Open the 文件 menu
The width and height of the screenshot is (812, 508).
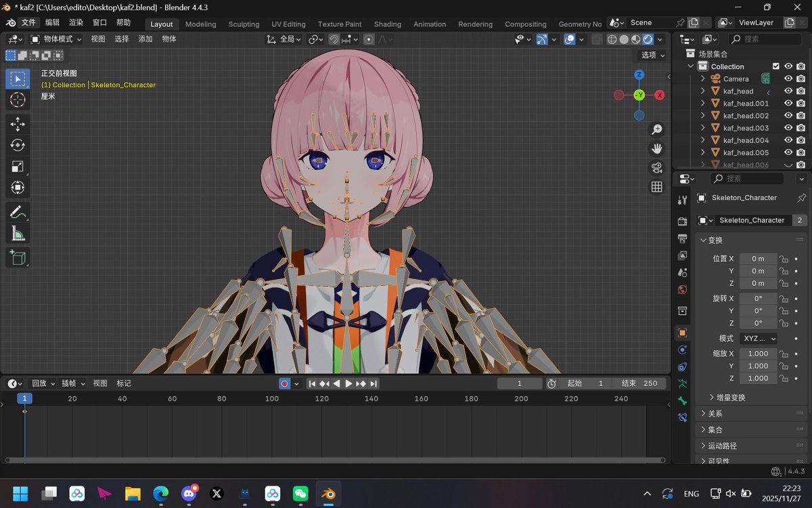coord(28,22)
